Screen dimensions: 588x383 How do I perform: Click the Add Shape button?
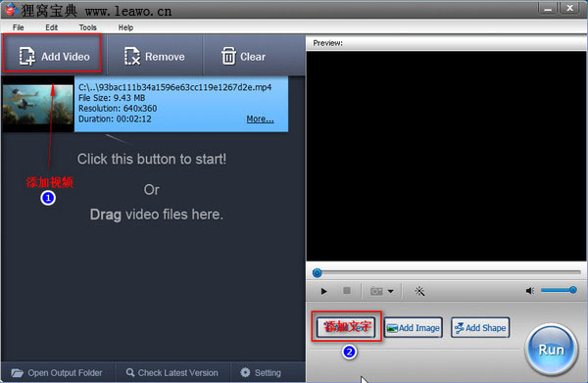coord(480,328)
